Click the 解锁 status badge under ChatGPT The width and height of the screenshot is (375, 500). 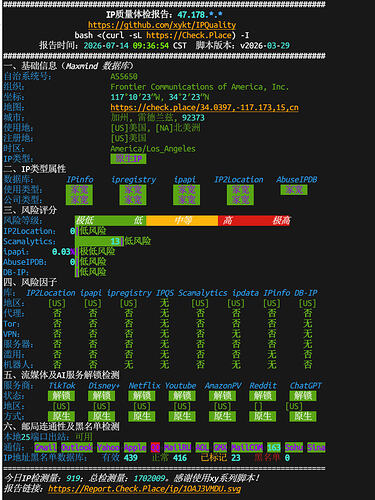pyautogui.click(x=303, y=396)
